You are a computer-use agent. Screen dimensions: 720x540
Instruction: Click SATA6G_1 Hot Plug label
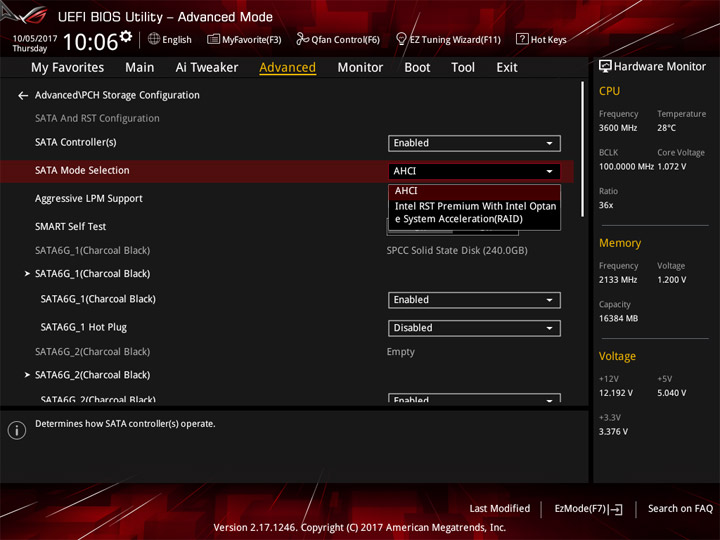[x=84, y=327]
